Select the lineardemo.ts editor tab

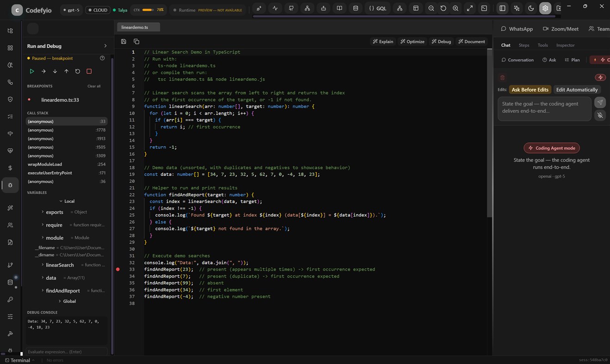click(x=138, y=27)
